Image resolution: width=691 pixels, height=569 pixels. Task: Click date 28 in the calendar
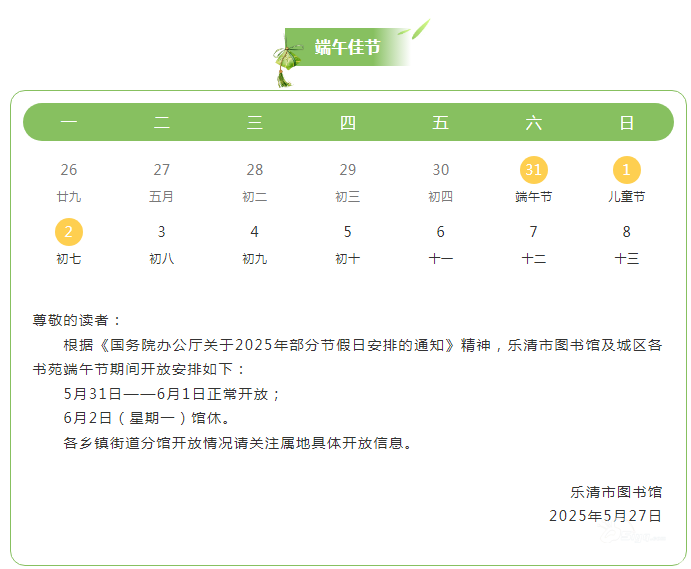[x=255, y=170]
